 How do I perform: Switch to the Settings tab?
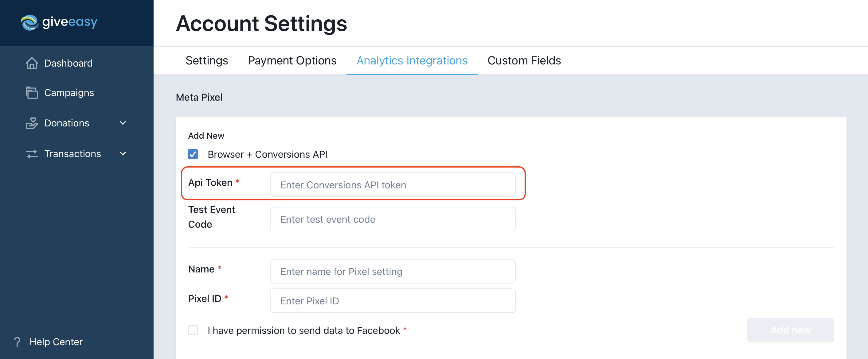click(x=206, y=61)
